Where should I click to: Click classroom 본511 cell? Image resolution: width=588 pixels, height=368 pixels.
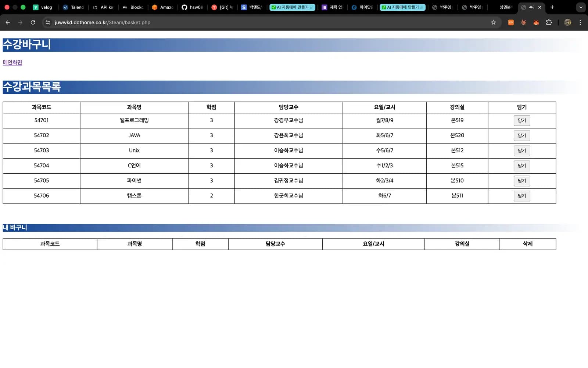point(457,196)
